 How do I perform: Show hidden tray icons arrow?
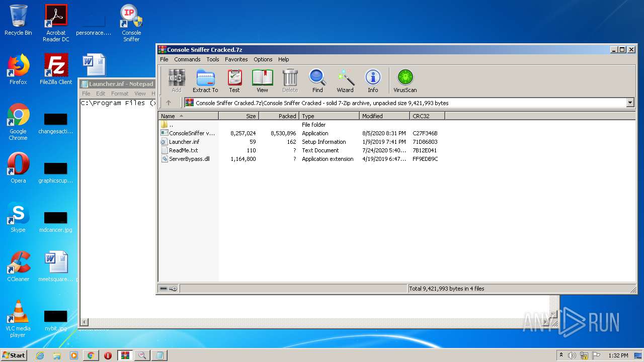coord(561,355)
